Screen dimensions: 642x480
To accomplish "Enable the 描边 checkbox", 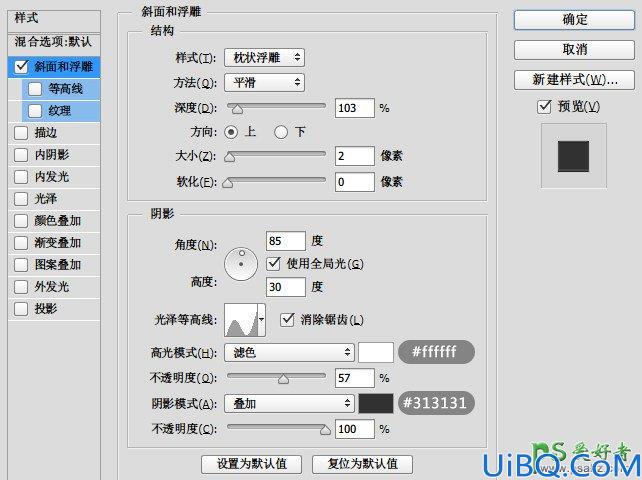I will [21, 133].
